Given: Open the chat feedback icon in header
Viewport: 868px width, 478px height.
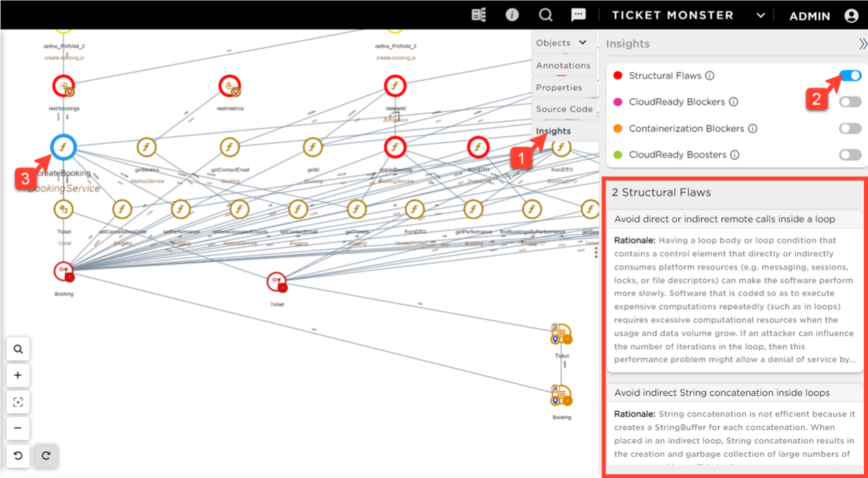Looking at the screenshot, I should [x=579, y=15].
